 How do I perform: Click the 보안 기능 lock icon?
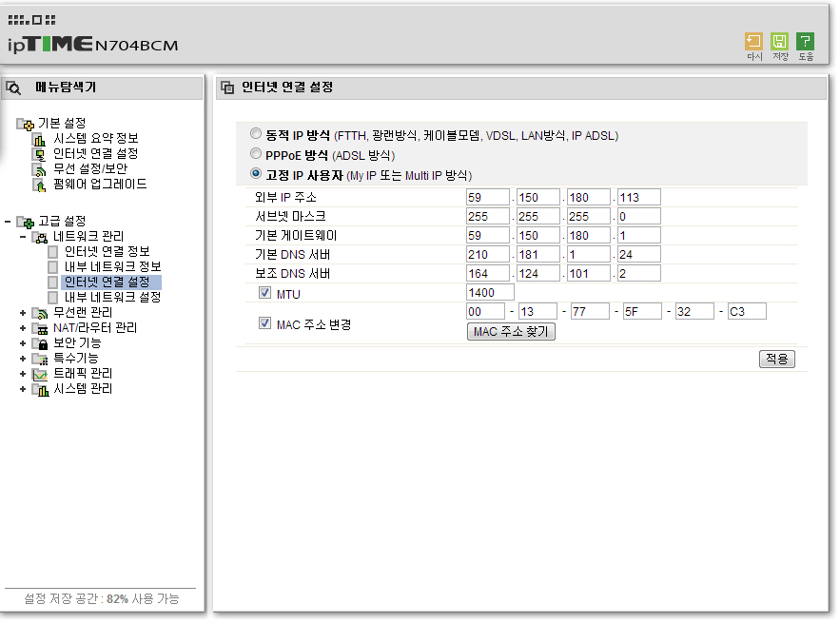pyautogui.click(x=40, y=344)
